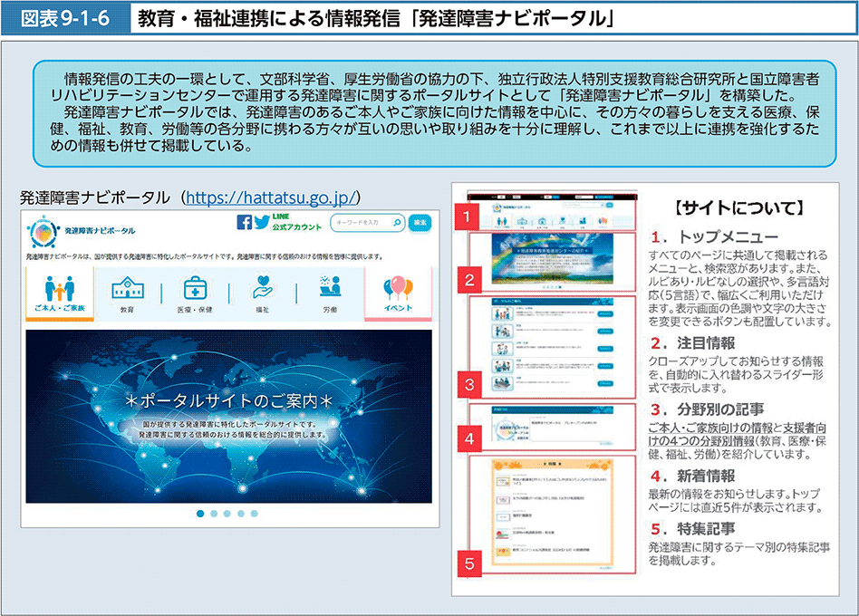Click the red number 1 top menu marker

(466, 217)
